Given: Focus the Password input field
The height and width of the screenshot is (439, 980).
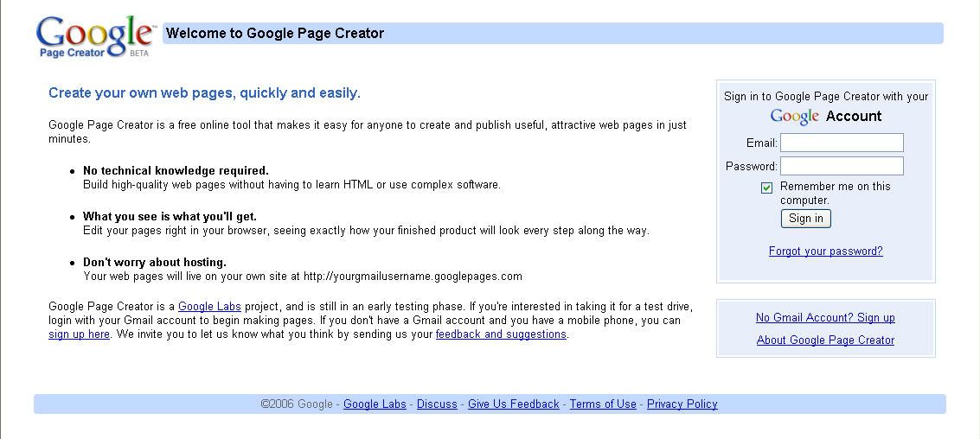Looking at the screenshot, I should point(842,166).
